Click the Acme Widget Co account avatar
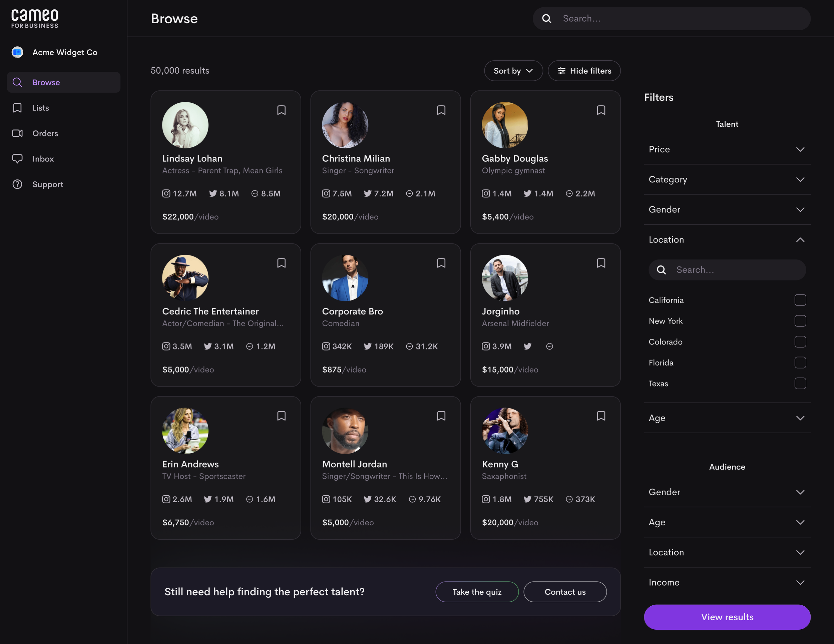This screenshot has width=834, height=644. pyautogui.click(x=17, y=52)
